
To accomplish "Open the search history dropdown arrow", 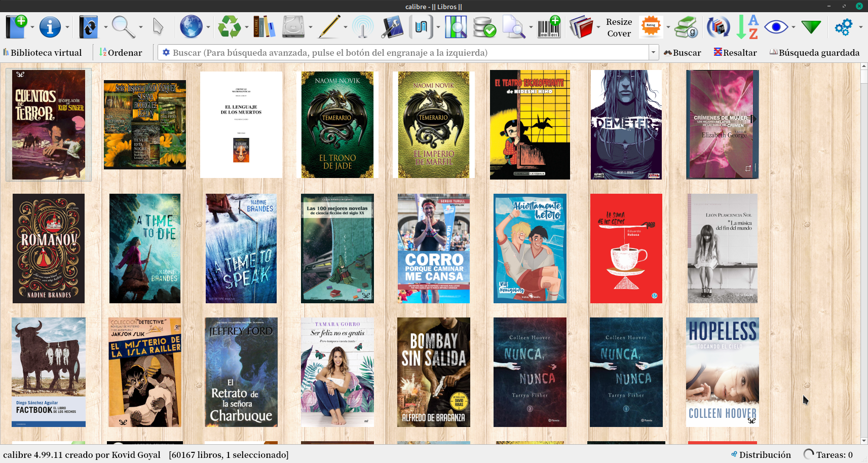I will coord(653,52).
